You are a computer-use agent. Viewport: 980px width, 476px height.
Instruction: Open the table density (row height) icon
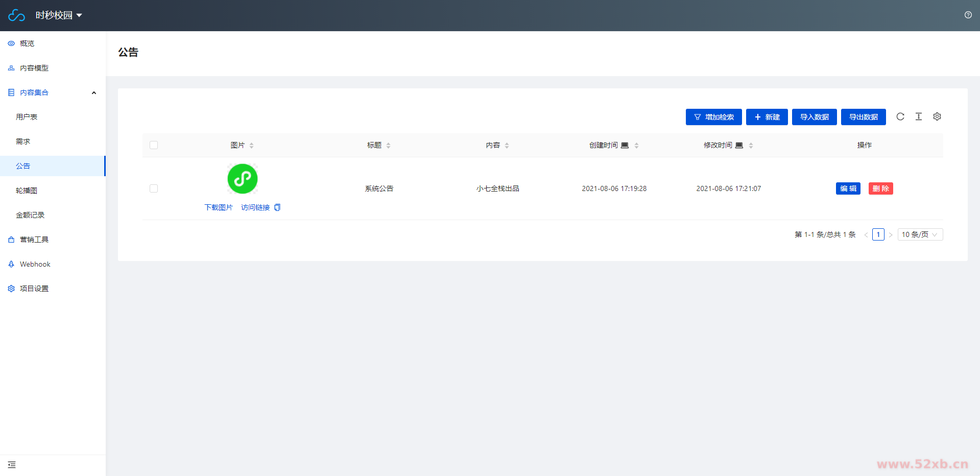click(x=918, y=117)
